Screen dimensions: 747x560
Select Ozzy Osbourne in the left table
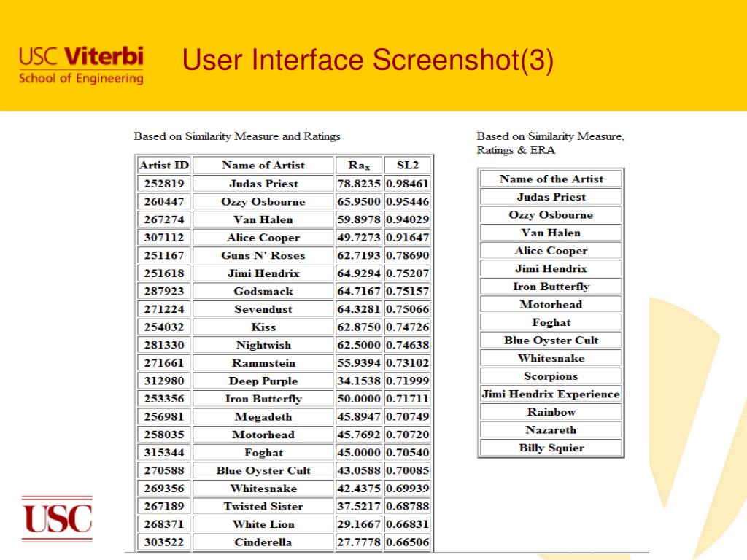263,201
